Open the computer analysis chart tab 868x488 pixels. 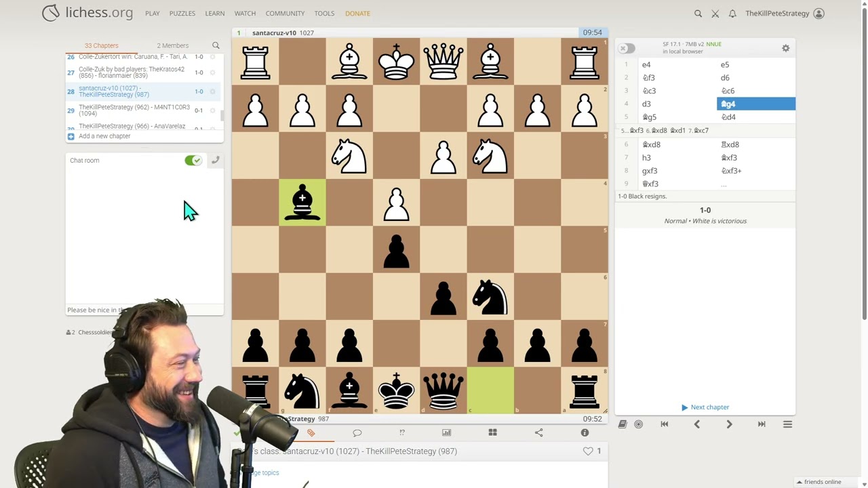(x=447, y=433)
